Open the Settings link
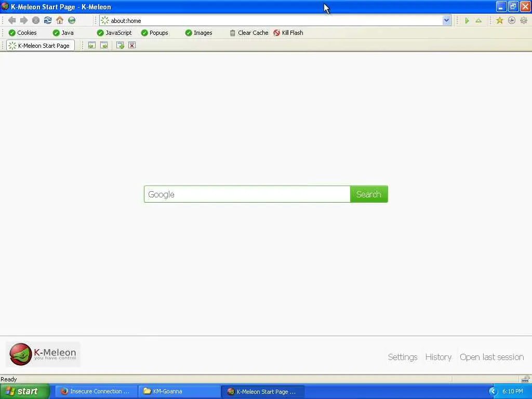The height and width of the screenshot is (399, 532). click(403, 357)
